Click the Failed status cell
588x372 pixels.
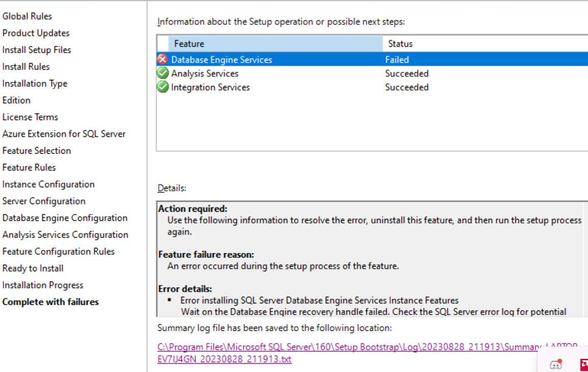(397, 60)
